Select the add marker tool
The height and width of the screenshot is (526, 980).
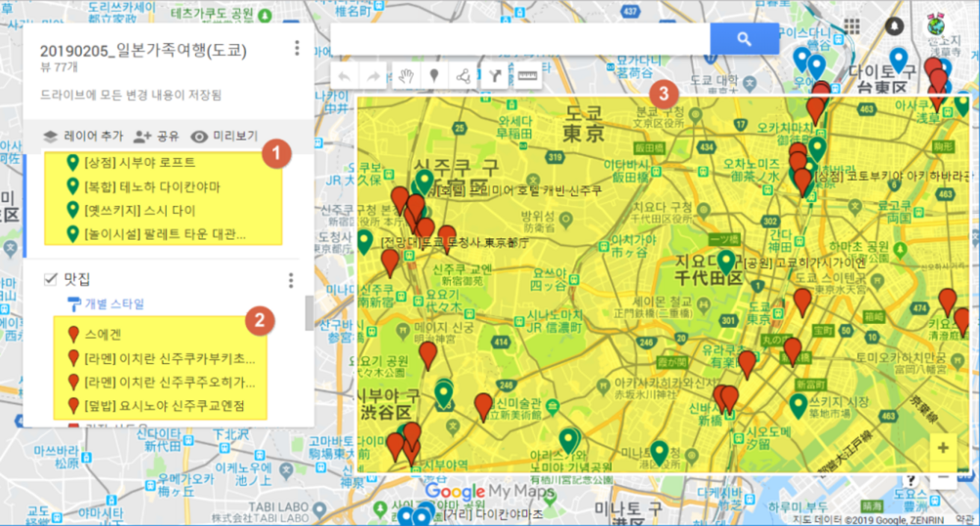click(x=434, y=76)
